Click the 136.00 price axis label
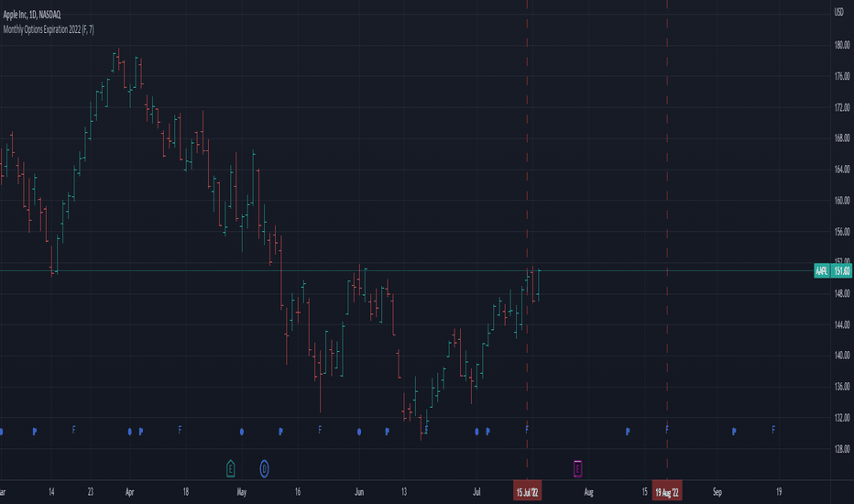Image resolution: width=854 pixels, height=504 pixels. point(842,387)
